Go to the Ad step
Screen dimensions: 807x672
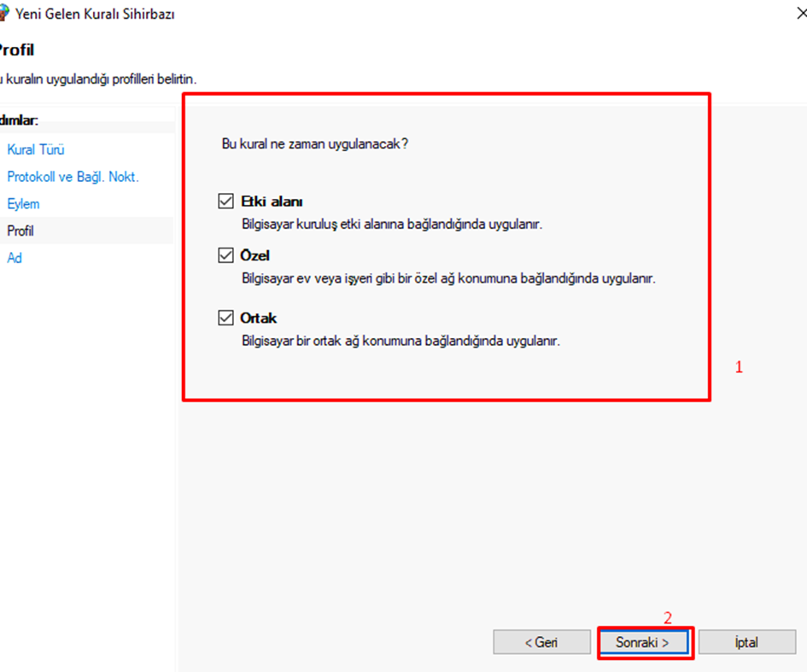pos(15,258)
